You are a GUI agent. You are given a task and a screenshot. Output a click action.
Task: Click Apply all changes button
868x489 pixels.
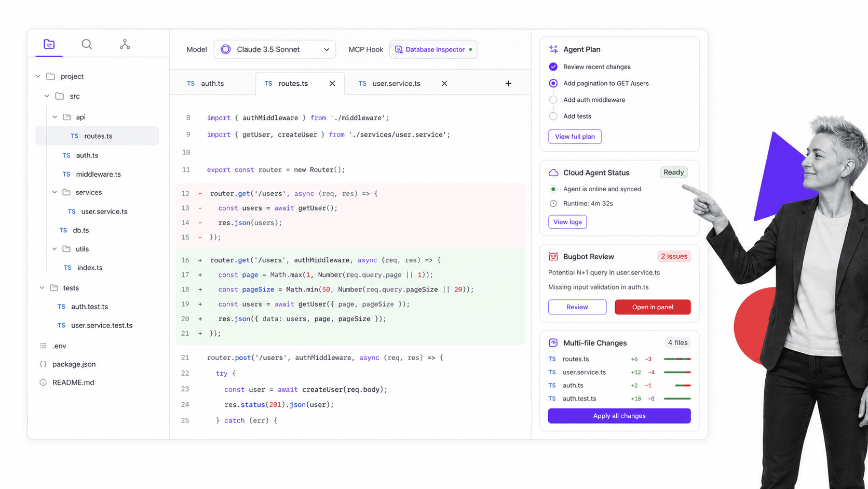point(619,416)
